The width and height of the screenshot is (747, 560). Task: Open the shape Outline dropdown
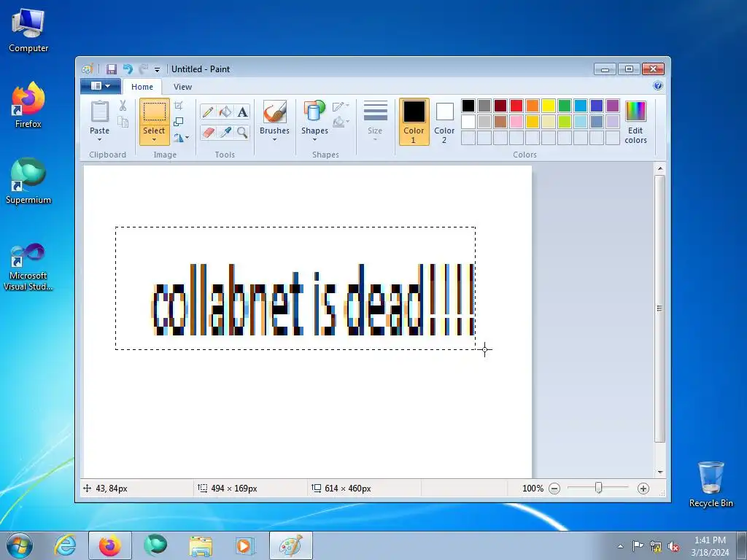(x=341, y=106)
